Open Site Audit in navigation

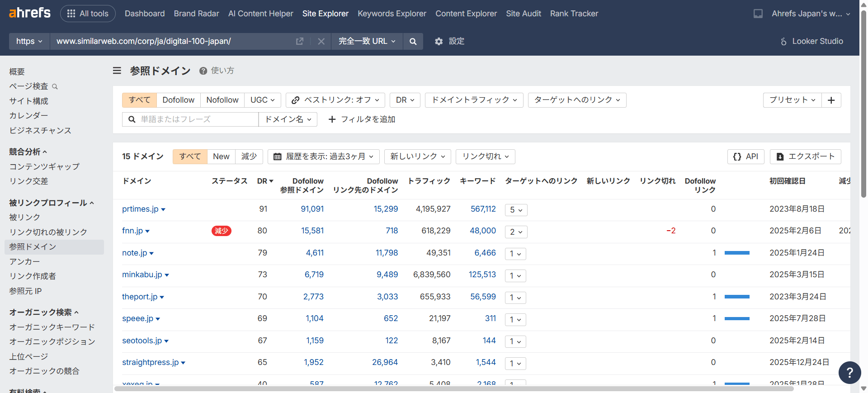524,14
